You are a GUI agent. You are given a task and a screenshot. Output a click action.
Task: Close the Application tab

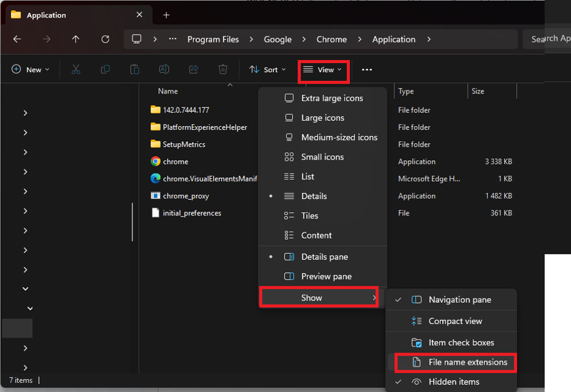pyautogui.click(x=140, y=15)
